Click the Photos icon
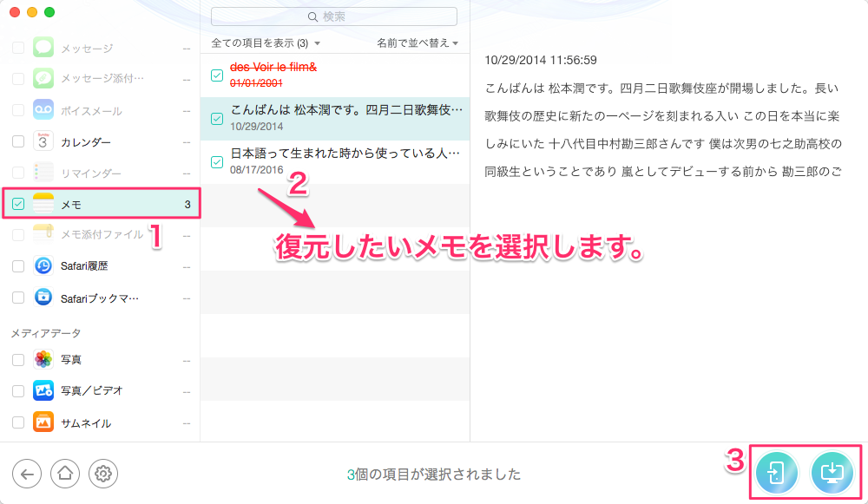Screen dimensions: 868x504 (x=43, y=360)
